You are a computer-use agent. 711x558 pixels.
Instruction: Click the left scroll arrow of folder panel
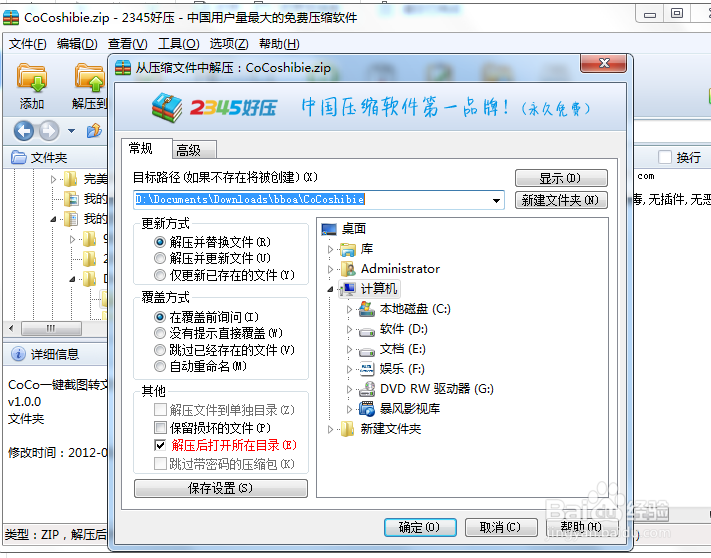tap(11, 328)
